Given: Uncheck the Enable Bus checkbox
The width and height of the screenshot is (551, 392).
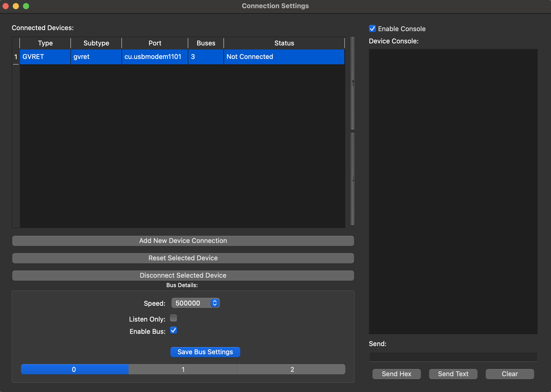Looking at the screenshot, I should [173, 330].
